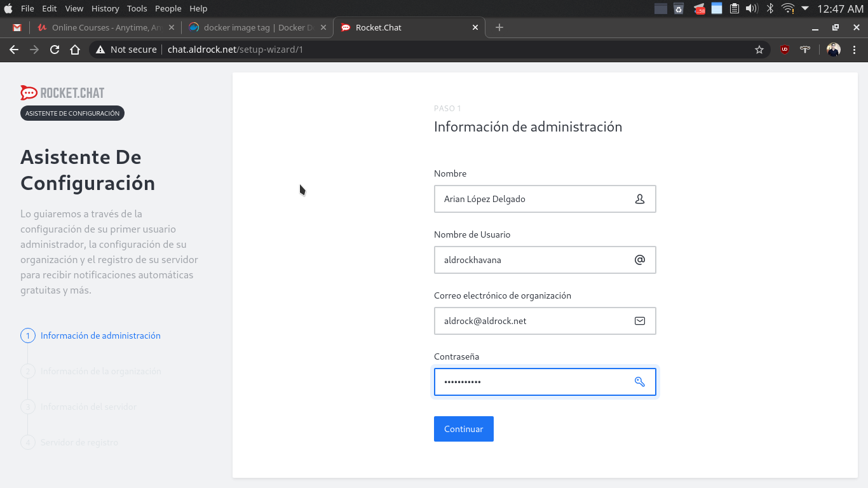Switch to the Gmail pinned tab

17,27
